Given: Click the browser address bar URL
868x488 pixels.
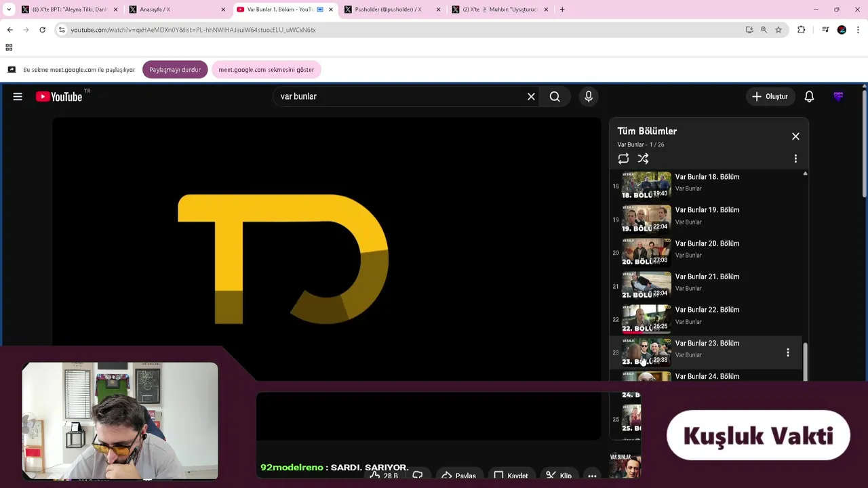Looking at the screenshot, I should coord(193,30).
